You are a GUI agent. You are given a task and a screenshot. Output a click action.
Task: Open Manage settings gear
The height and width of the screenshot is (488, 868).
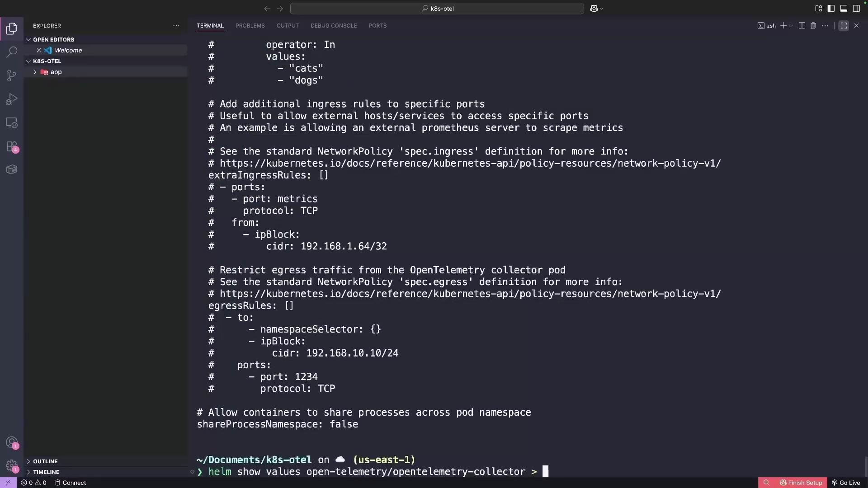12,466
